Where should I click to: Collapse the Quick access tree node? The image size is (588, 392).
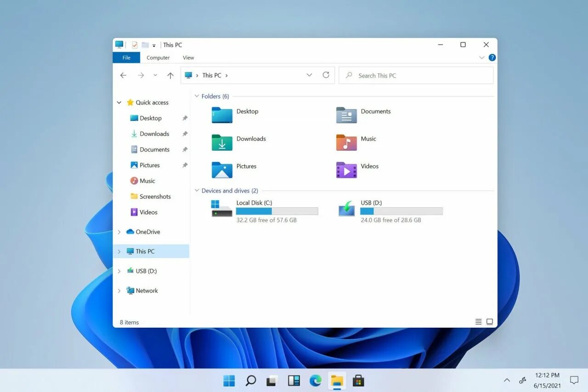(119, 103)
